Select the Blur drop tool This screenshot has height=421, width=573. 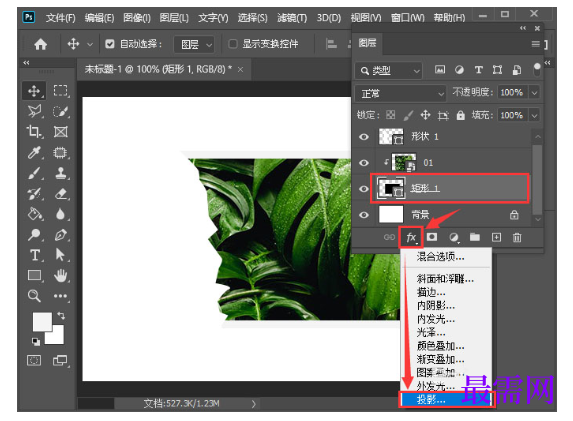pyautogui.click(x=60, y=214)
